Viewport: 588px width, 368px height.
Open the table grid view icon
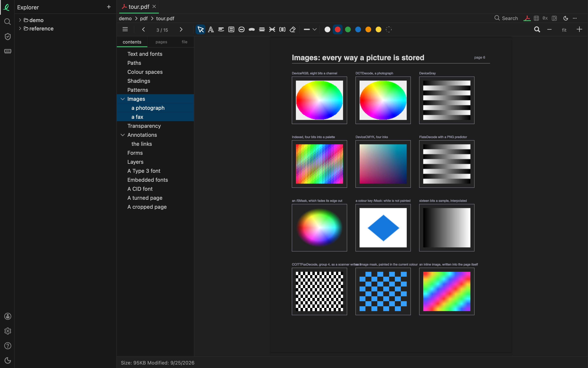(x=536, y=18)
